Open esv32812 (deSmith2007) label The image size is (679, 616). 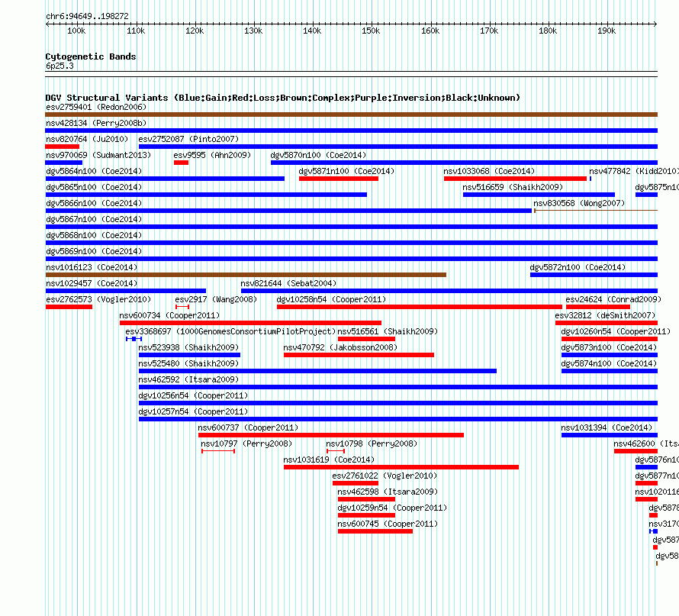click(605, 315)
